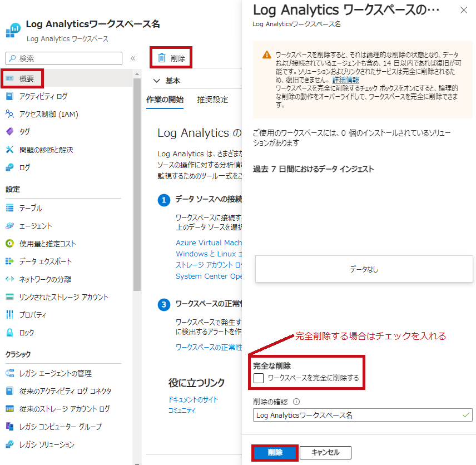The width and height of the screenshot is (476, 465).
Task: Click the データ エクスポート icon
Action: [9, 261]
